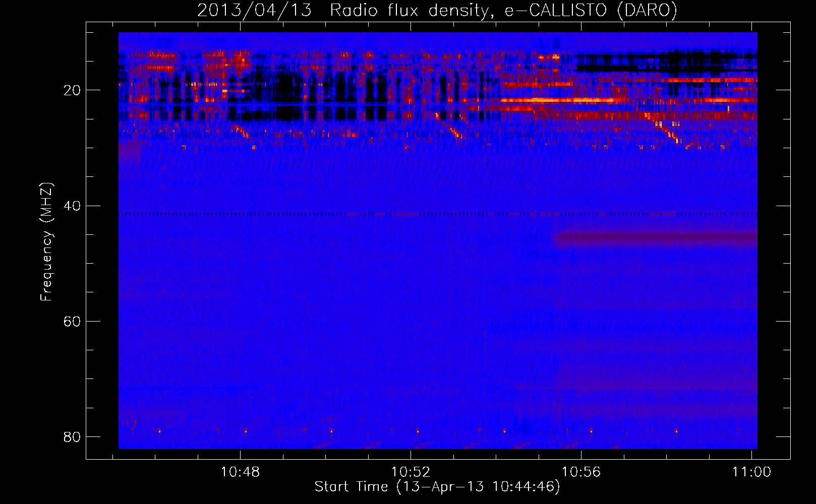
Task: Click the 11:00 time tick label
Action: tap(751, 472)
